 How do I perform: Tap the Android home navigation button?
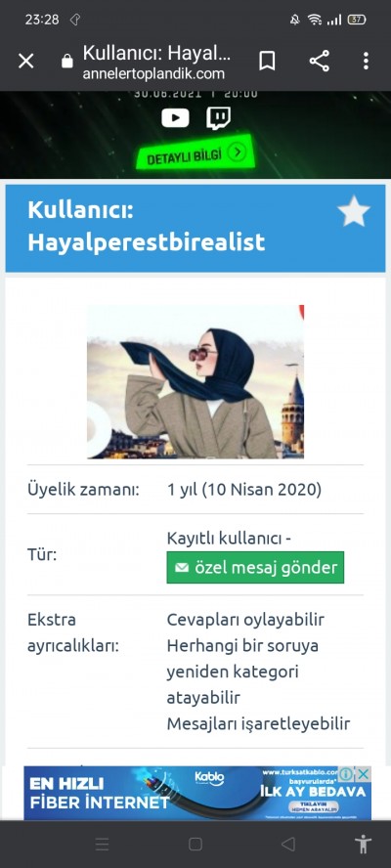click(195, 845)
